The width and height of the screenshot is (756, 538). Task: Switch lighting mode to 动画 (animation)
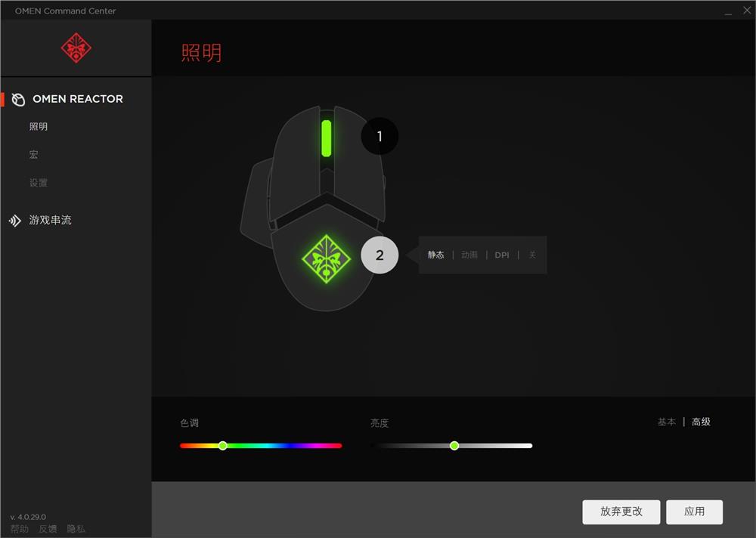tap(469, 255)
